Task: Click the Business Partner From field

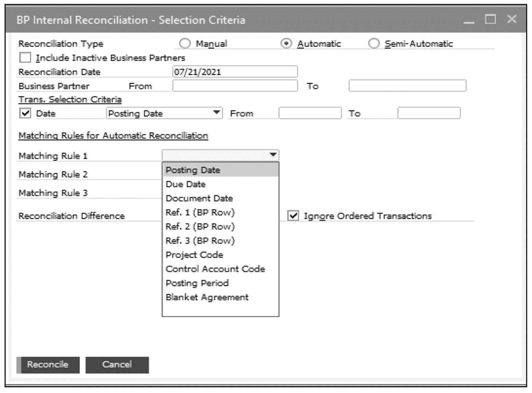Action: pyautogui.click(x=235, y=86)
